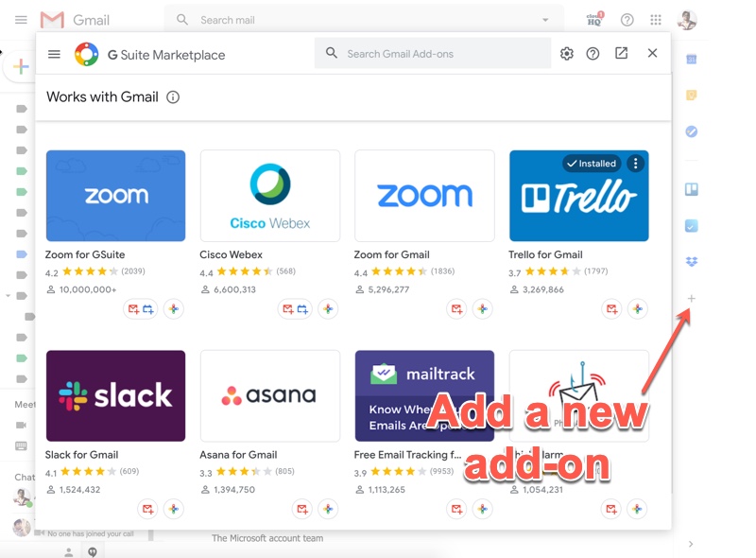Click Gmail icon under Free Email Tracking
Screen dimensions: 756x558
[x=456, y=509]
